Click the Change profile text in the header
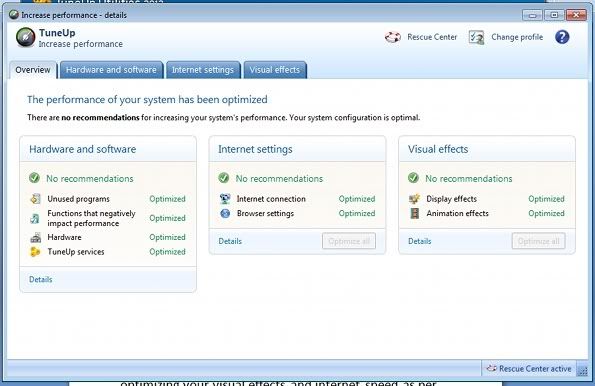Image resolution: width=595 pixels, height=386 pixels. click(x=517, y=37)
